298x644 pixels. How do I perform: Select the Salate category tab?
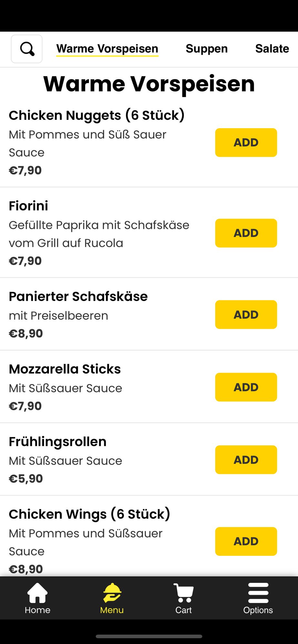(272, 49)
